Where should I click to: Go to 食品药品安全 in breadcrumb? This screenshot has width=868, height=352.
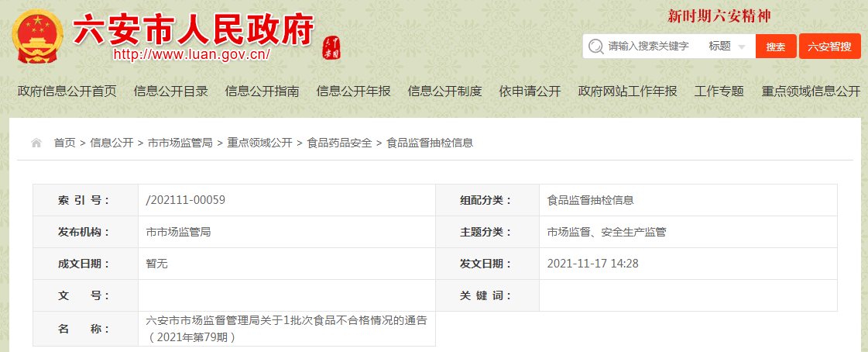pos(339,143)
